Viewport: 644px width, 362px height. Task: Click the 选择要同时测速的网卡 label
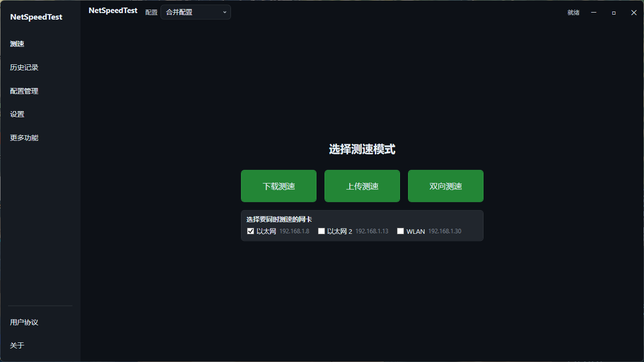pyautogui.click(x=279, y=220)
